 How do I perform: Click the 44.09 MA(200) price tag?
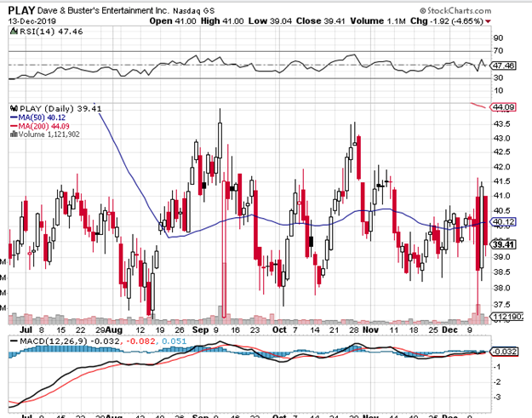[x=504, y=107]
